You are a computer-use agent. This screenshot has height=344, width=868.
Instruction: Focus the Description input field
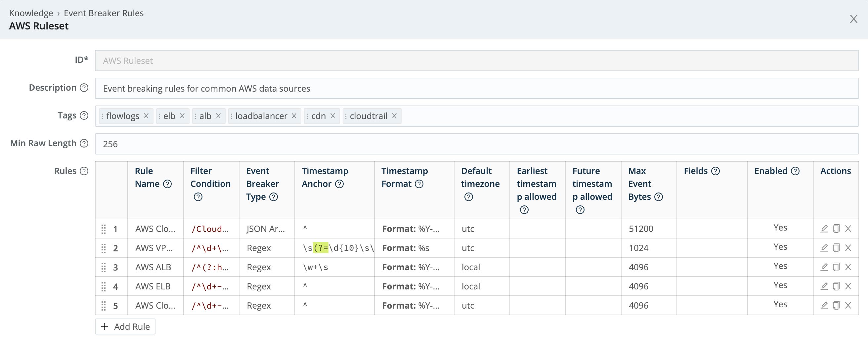pos(477,88)
